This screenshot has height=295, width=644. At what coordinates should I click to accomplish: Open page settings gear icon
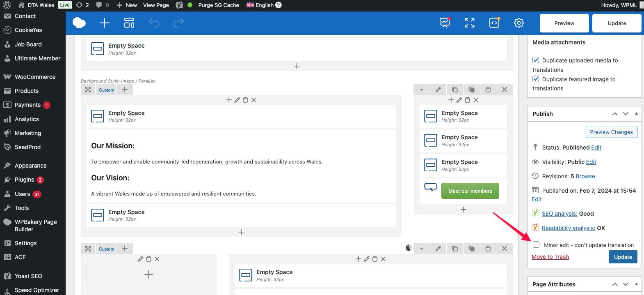coord(519,23)
